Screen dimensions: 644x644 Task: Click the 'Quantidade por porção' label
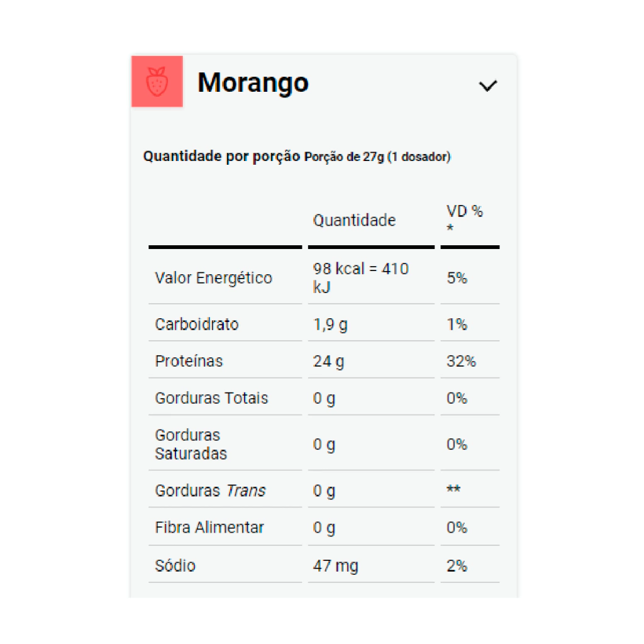221,156
